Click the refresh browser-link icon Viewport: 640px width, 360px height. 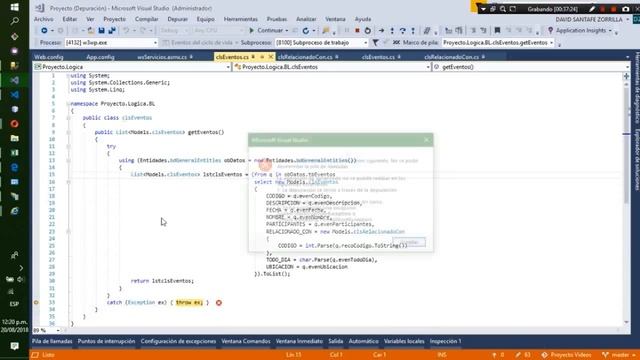coord(306,31)
